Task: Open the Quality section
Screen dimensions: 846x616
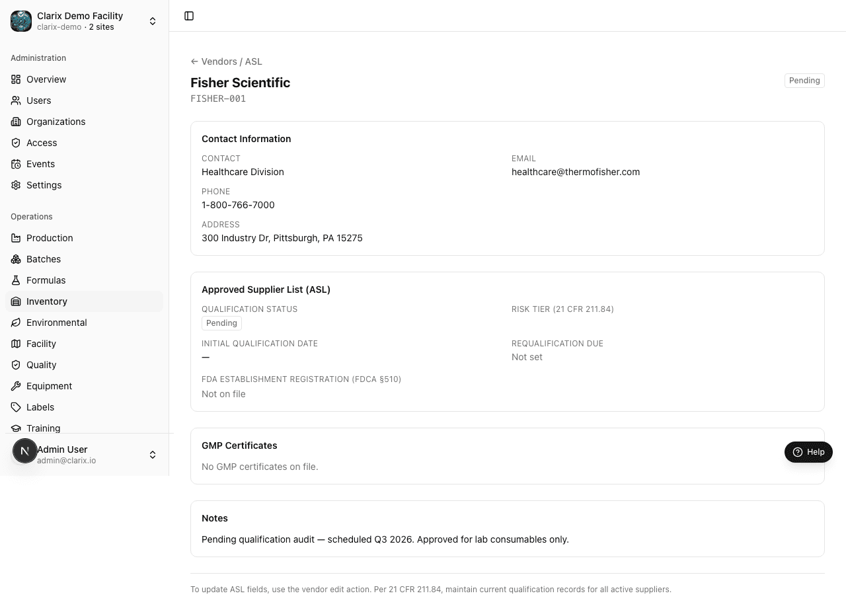Action: (x=84, y=365)
